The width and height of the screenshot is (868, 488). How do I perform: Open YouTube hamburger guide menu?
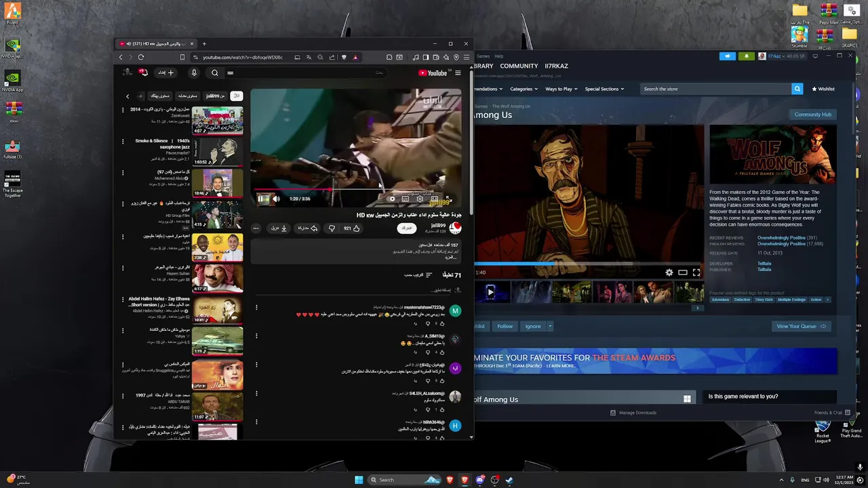[458, 73]
